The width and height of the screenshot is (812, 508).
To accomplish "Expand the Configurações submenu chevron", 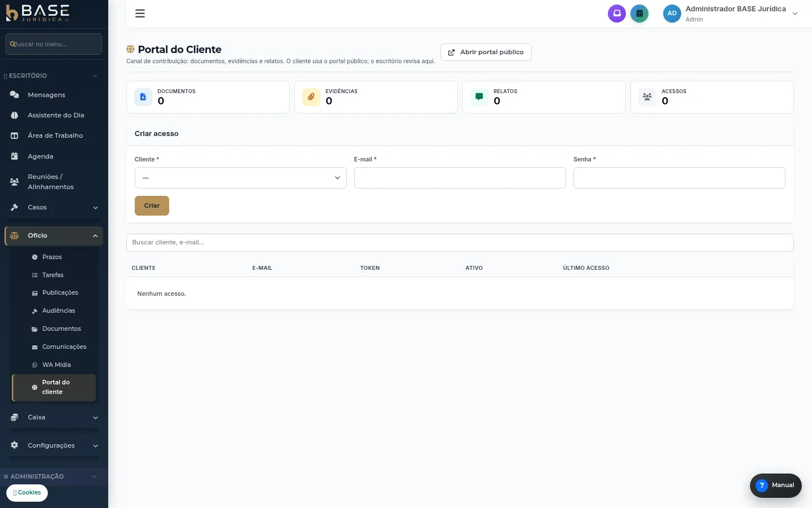I will [x=95, y=446].
